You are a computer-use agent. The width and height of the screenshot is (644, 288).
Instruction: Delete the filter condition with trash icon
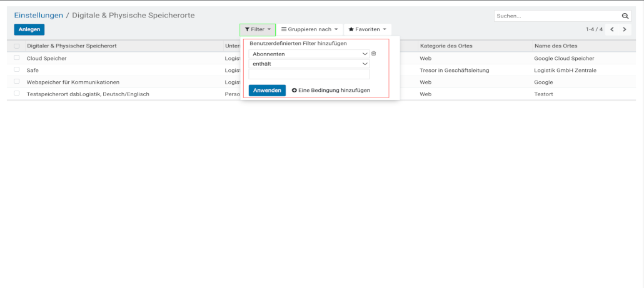click(373, 54)
